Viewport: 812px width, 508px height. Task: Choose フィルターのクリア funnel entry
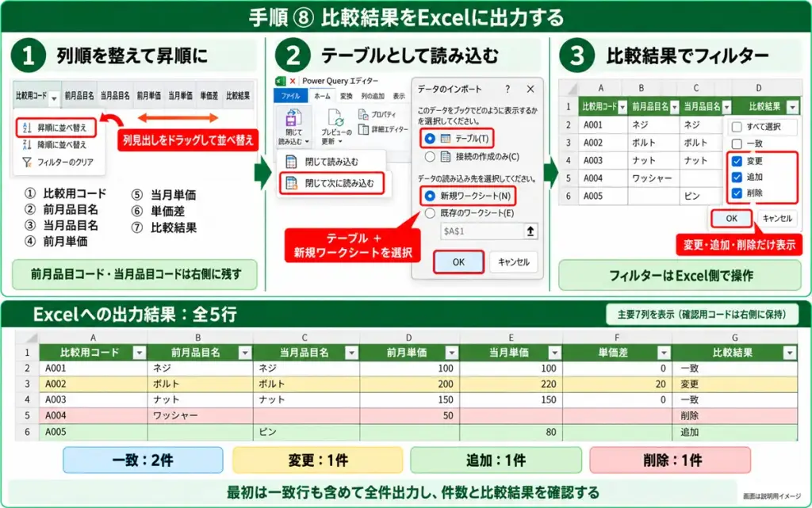click(58, 162)
